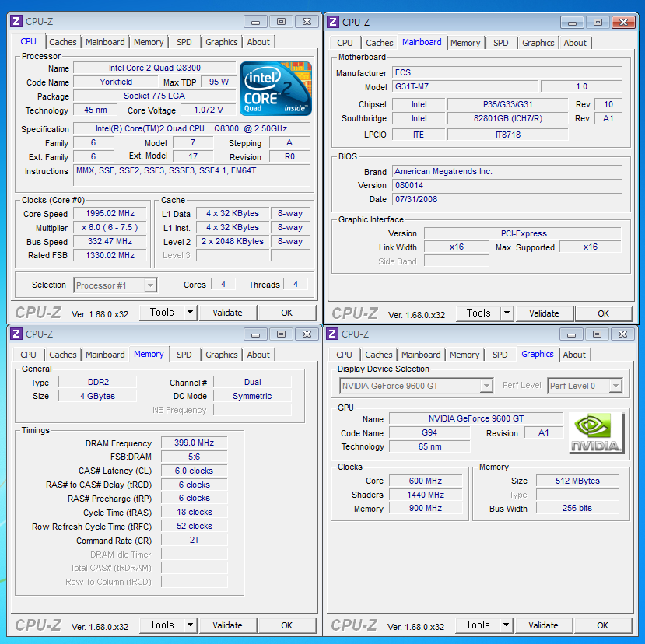The image size is (645, 644).
Task: Open the Caches tab in the Graphics window
Action: 378,355
